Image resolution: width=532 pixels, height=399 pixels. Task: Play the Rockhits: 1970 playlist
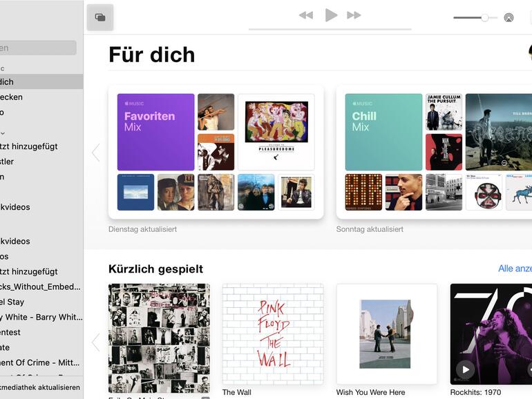pos(465,369)
